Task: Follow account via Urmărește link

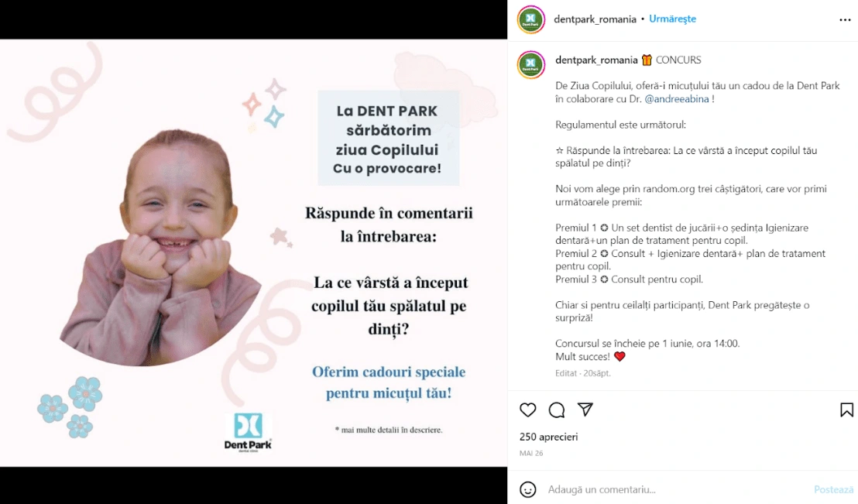Action: click(672, 19)
